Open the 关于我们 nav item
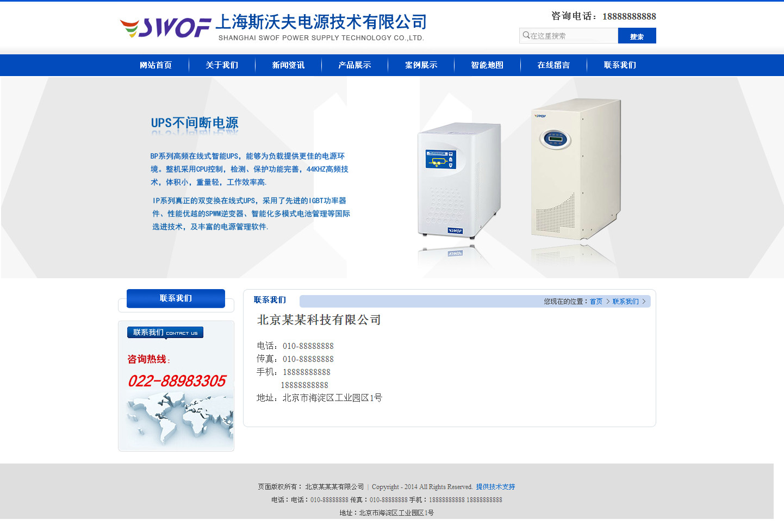The image size is (784, 532). (222, 65)
